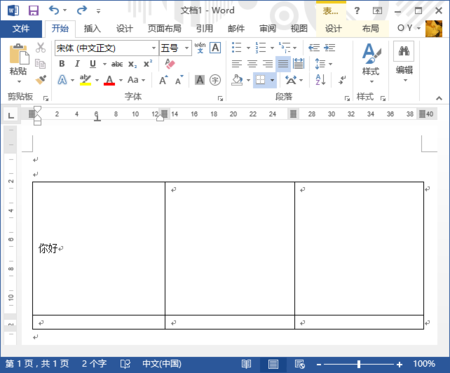The image size is (450, 373).
Task: Cut selection with the scissors icon
Action: [40, 48]
